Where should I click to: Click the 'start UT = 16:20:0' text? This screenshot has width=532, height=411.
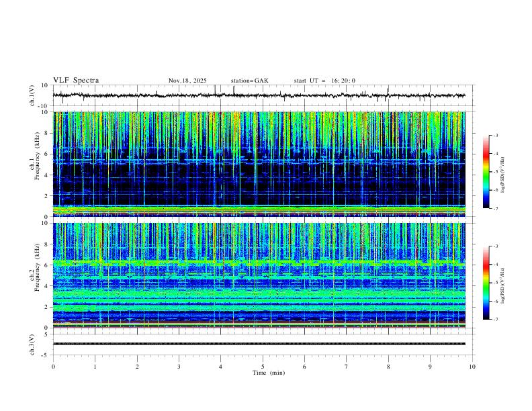(324, 81)
